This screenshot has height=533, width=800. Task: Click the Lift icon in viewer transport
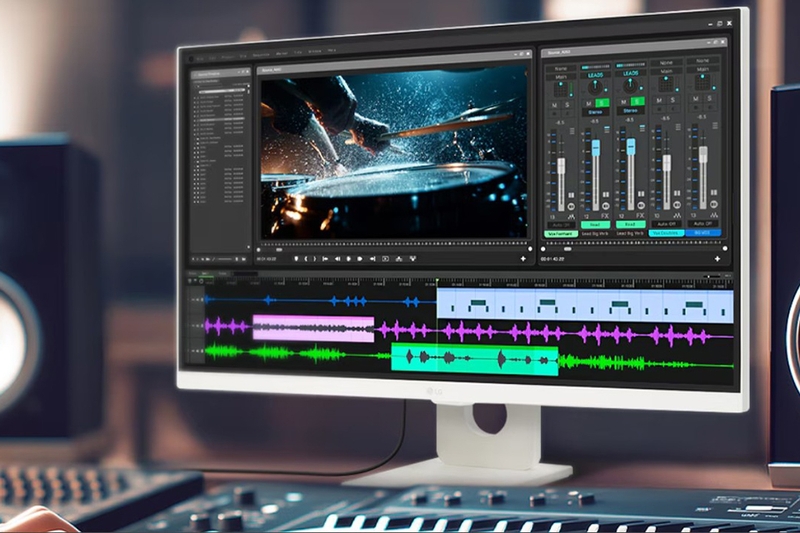pyautogui.click(x=399, y=259)
